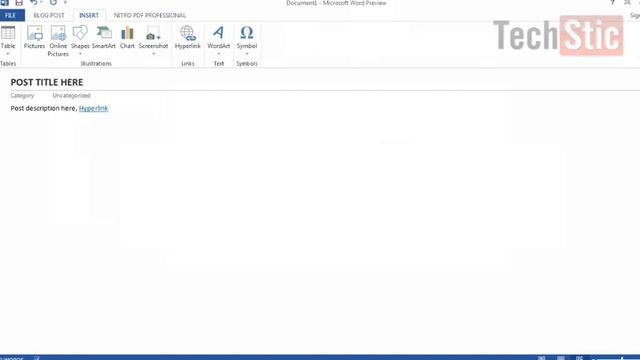Click the 'Post description here,' body text
This screenshot has height=360, width=640.
[x=44, y=108]
